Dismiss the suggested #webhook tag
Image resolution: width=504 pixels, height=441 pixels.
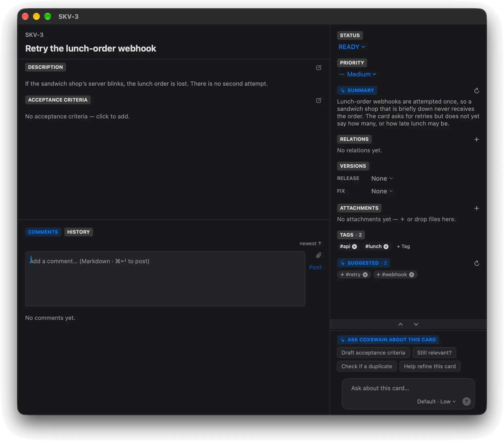(411, 275)
